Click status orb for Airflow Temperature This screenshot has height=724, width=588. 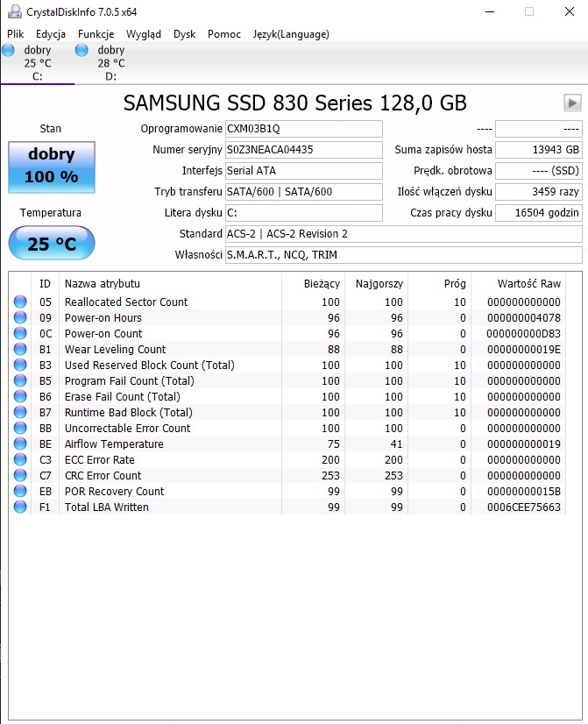(20, 444)
